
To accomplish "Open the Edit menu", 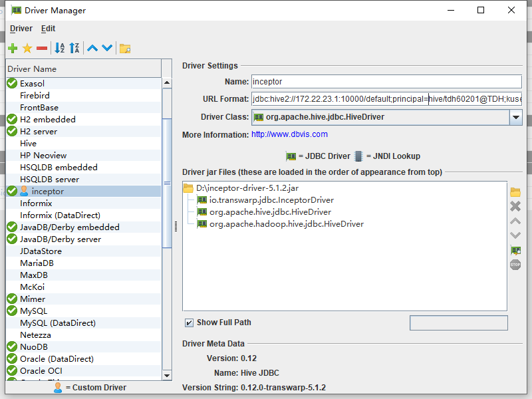I will (x=48, y=29).
